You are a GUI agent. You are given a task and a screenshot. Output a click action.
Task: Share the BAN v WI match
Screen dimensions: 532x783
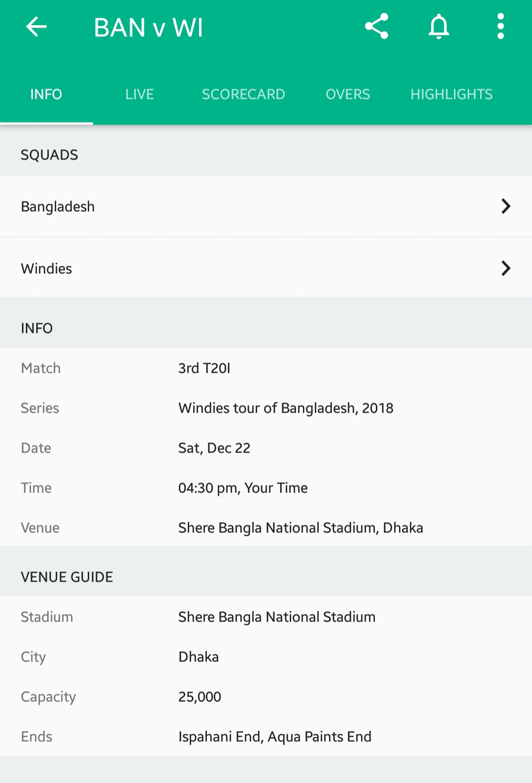(x=377, y=27)
